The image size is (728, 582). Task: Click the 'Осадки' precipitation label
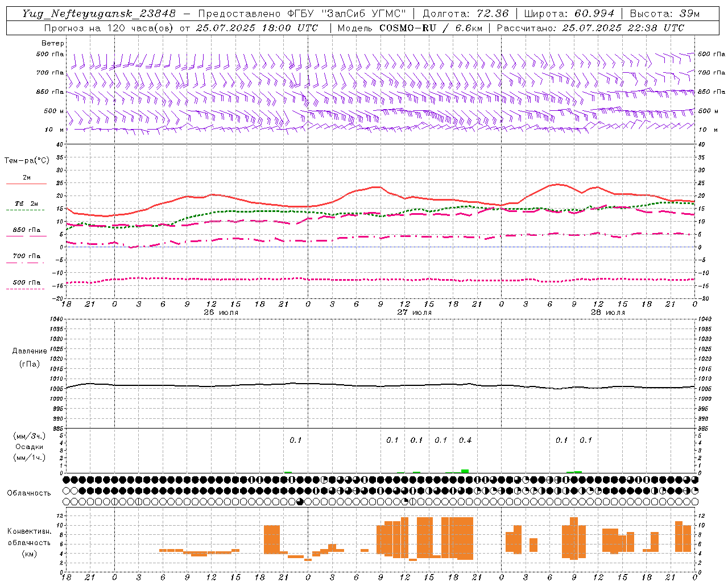[x=30, y=447]
